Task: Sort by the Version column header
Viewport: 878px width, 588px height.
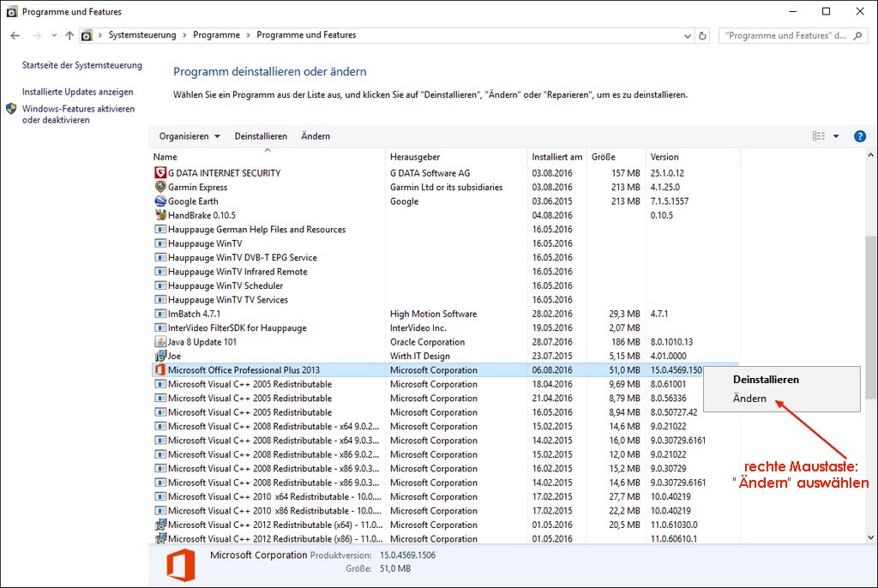Action: tap(693, 157)
